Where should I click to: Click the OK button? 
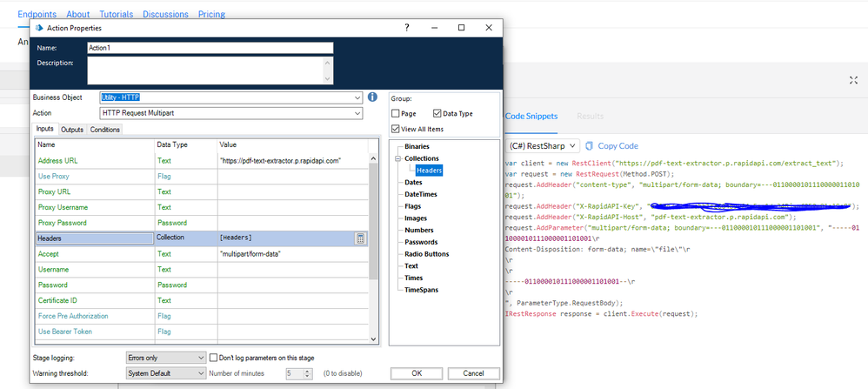coord(417,373)
